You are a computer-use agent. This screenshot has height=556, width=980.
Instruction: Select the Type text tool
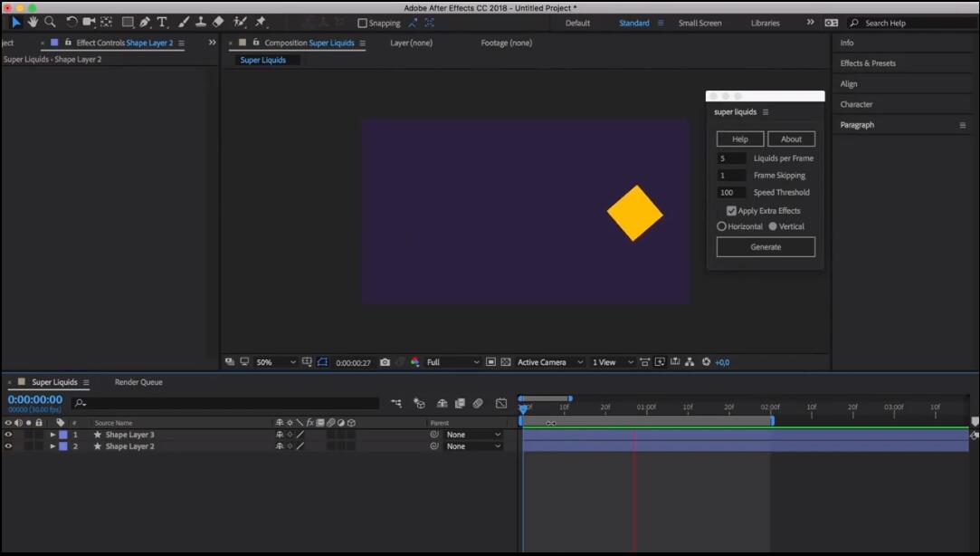162,23
